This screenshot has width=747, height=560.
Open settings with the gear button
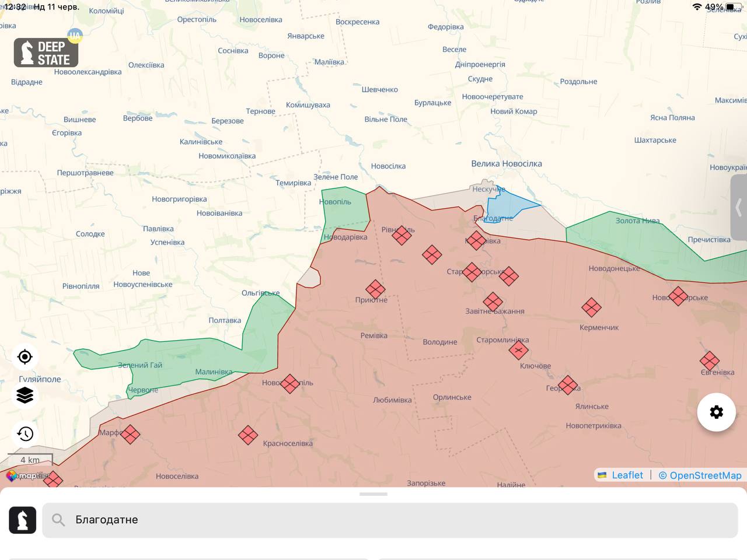(716, 412)
